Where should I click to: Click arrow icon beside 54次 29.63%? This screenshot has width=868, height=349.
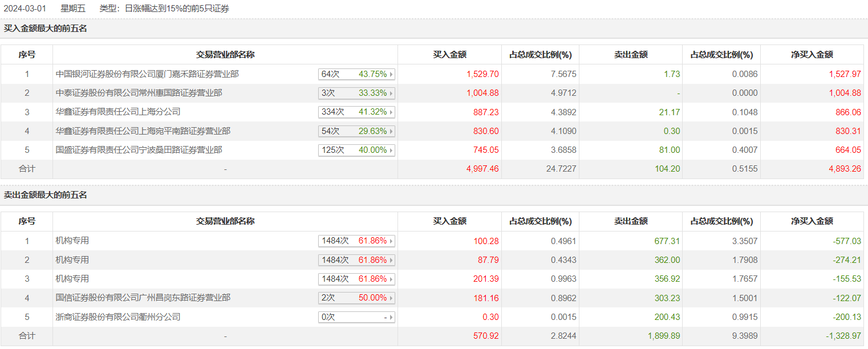coord(391,131)
